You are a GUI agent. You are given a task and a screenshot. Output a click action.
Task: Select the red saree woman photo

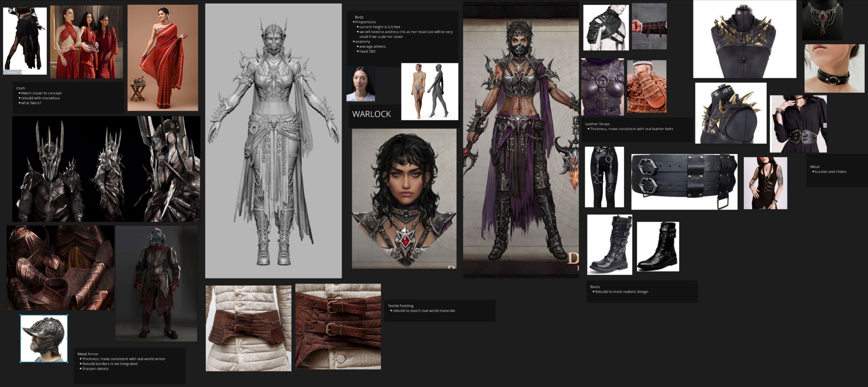(163, 58)
